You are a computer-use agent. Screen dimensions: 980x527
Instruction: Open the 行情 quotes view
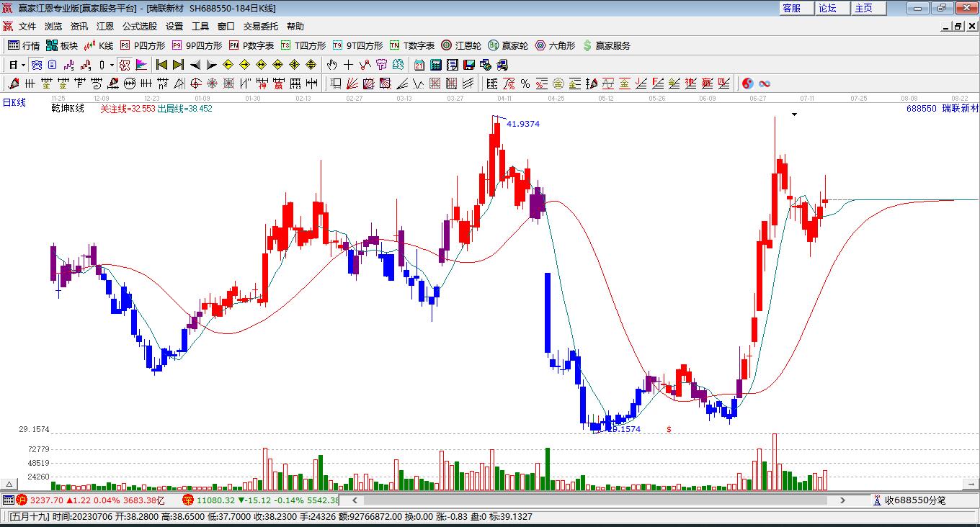[x=24, y=45]
